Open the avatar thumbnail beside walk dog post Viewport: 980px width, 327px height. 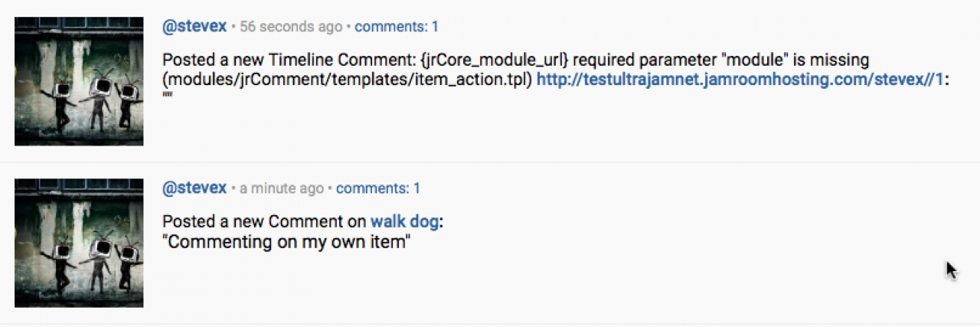click(x=79, y=244)
